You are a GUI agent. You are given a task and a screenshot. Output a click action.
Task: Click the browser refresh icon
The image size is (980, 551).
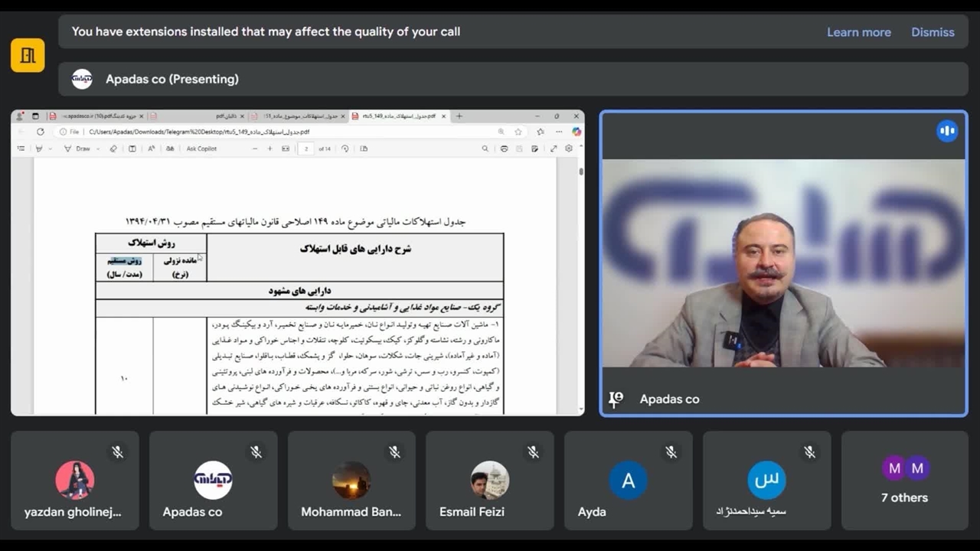click(41, 132)
